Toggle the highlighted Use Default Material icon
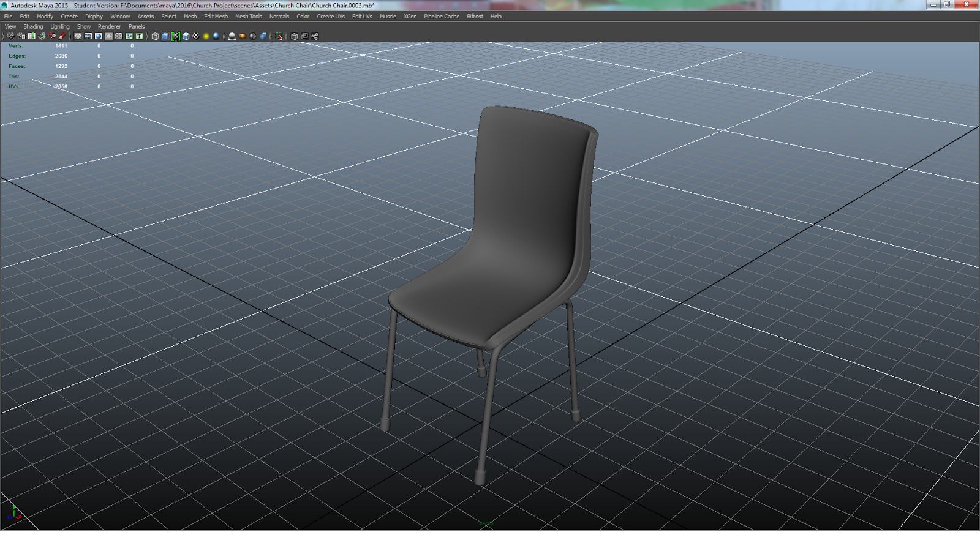This screenshot has height=551, width=980. [x=176, y=36]
